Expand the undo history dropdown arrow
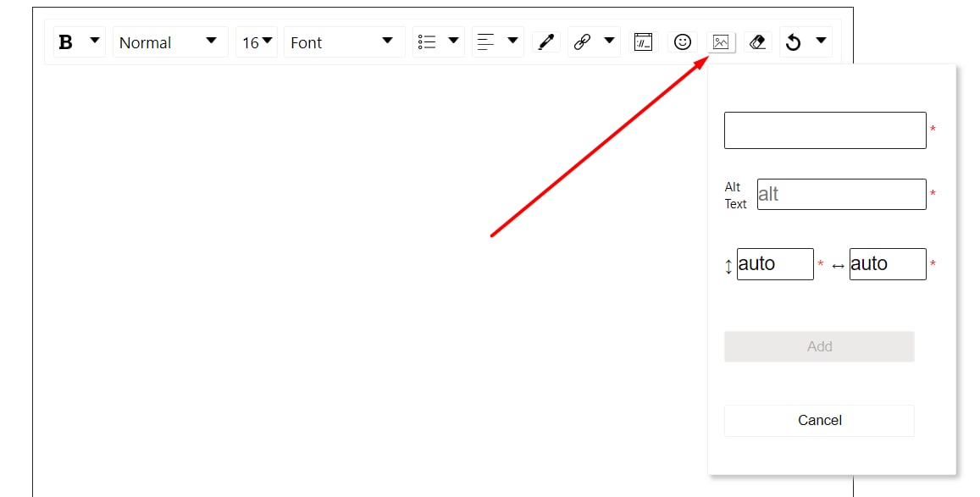 [x=822, y=41]
